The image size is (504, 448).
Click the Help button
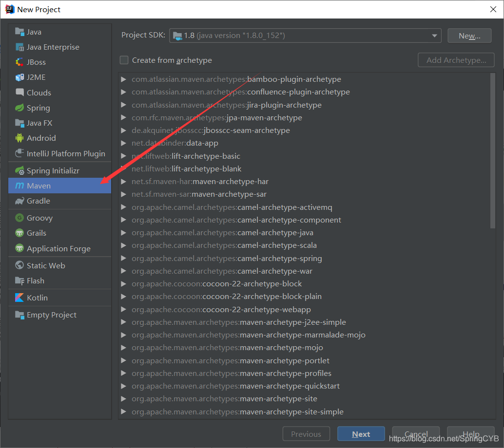pos(471,434)
